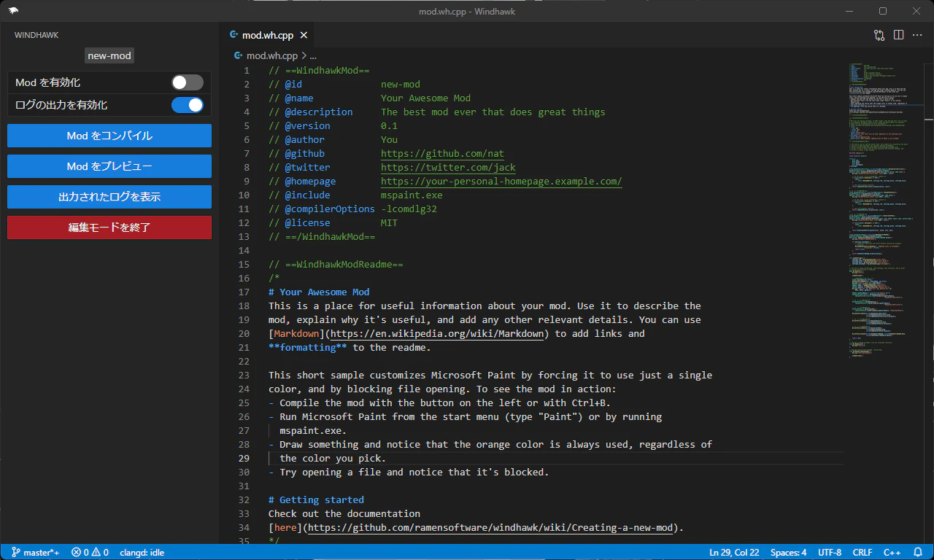The width and height of the screenshot is (934, 560).
Task: Select the C++ language mode indicator
Action: coord(893,552)
